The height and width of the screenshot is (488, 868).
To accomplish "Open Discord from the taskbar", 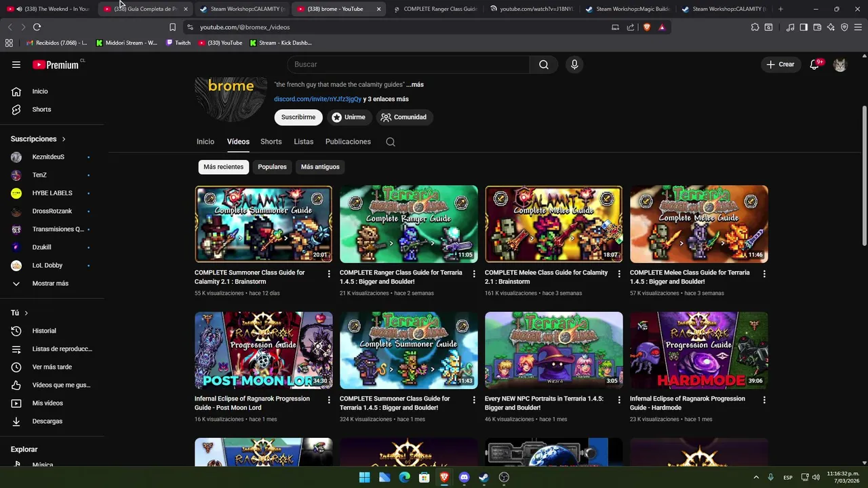I will pyautogui.click(x=464, y=477).
